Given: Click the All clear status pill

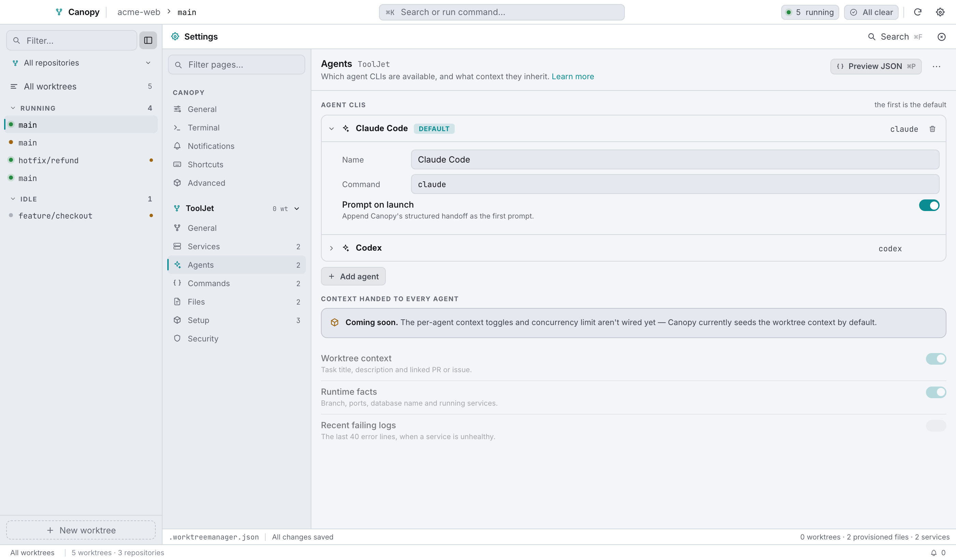Looking at the screenshot, I should (871, 12).
